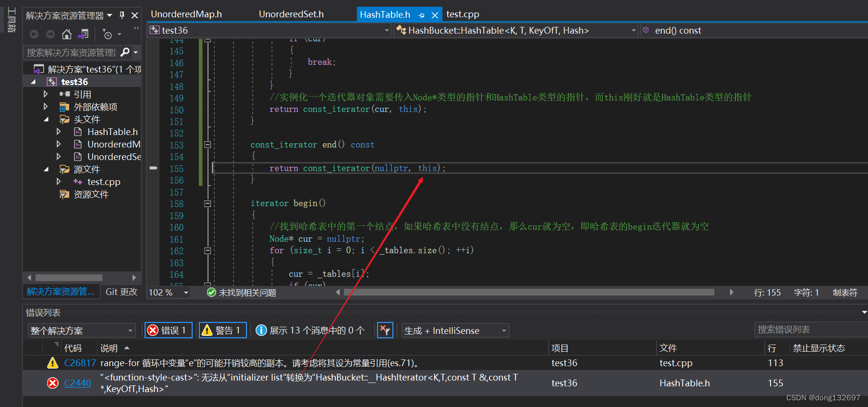Close the HashTable.h tab
This screenshot has height=407, width=868.
point(435,15)
